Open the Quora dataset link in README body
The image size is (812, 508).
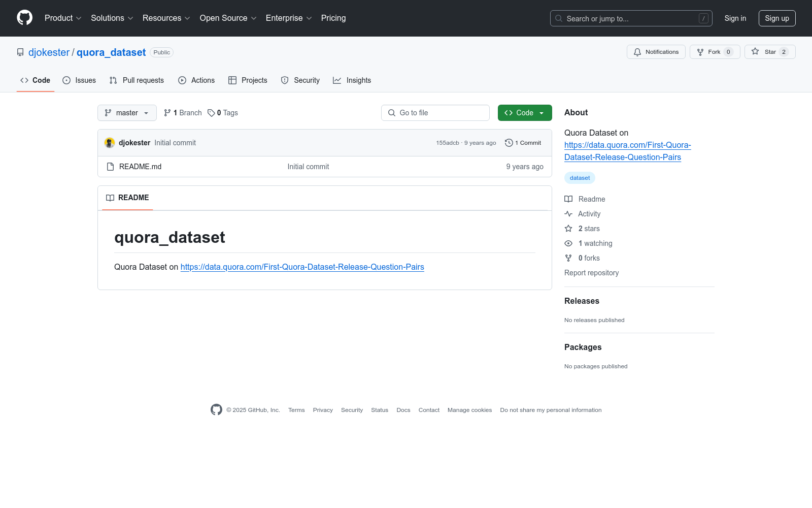(302, 267)
